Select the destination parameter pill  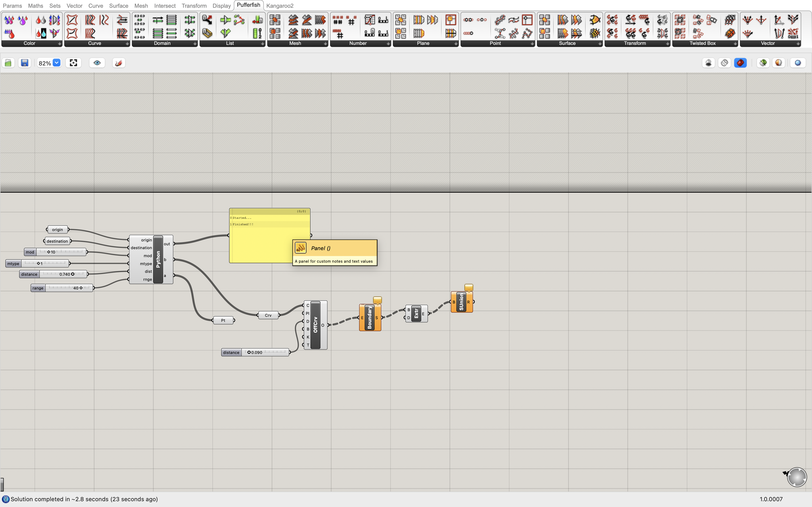[x=57, y=241]
